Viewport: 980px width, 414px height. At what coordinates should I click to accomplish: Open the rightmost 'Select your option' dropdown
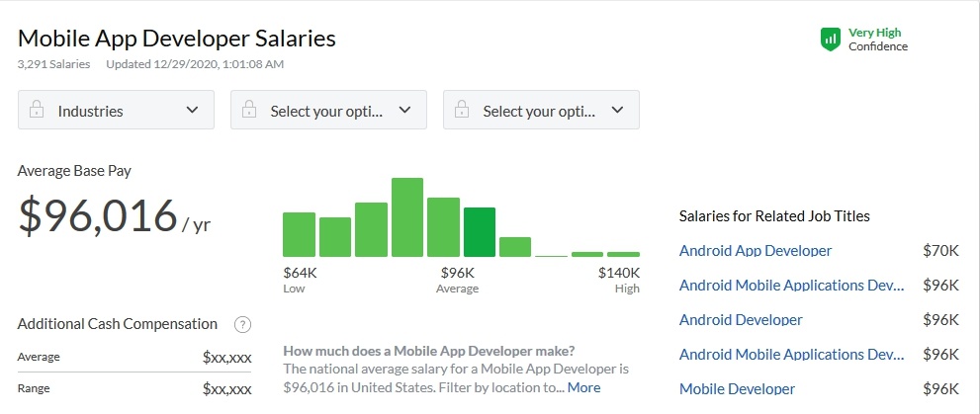pyautogui.click(x=617, y=111)
